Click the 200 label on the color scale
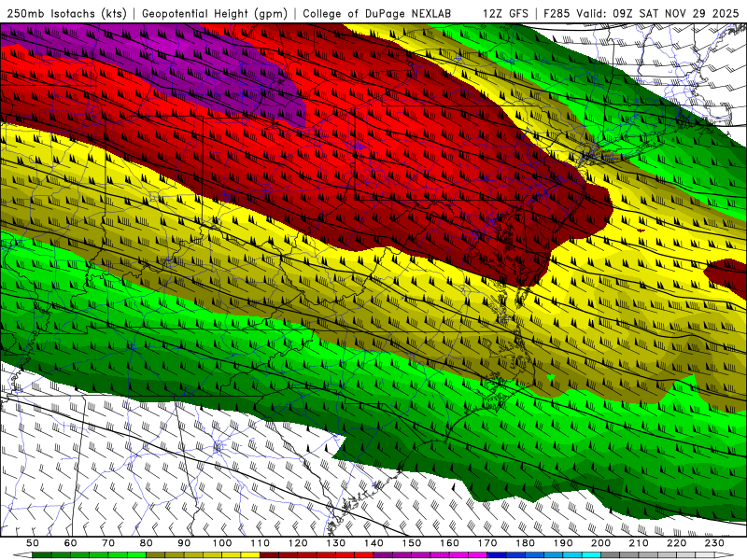Image resolution: width=747 pixels, height=560 pixels. (600, 543)
